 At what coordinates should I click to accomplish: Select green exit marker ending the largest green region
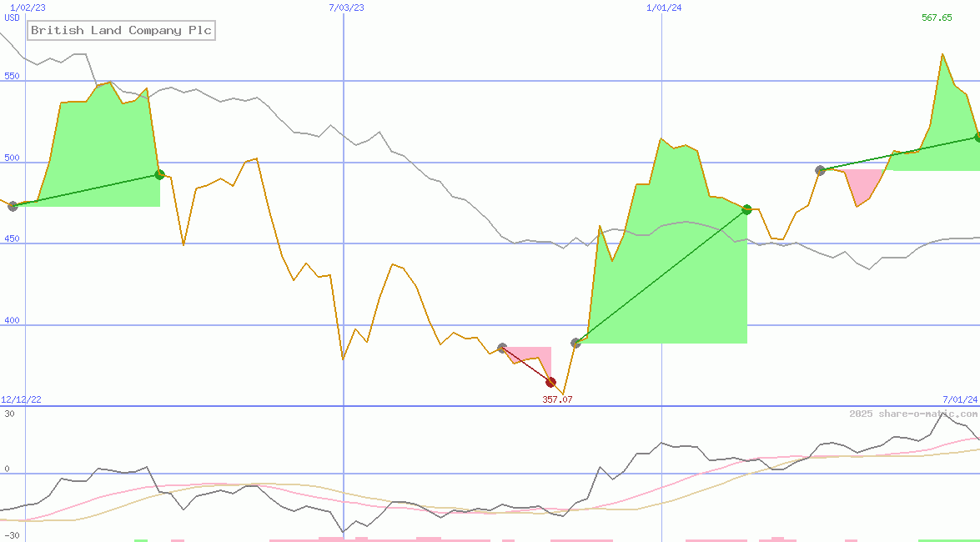(746, 209)
